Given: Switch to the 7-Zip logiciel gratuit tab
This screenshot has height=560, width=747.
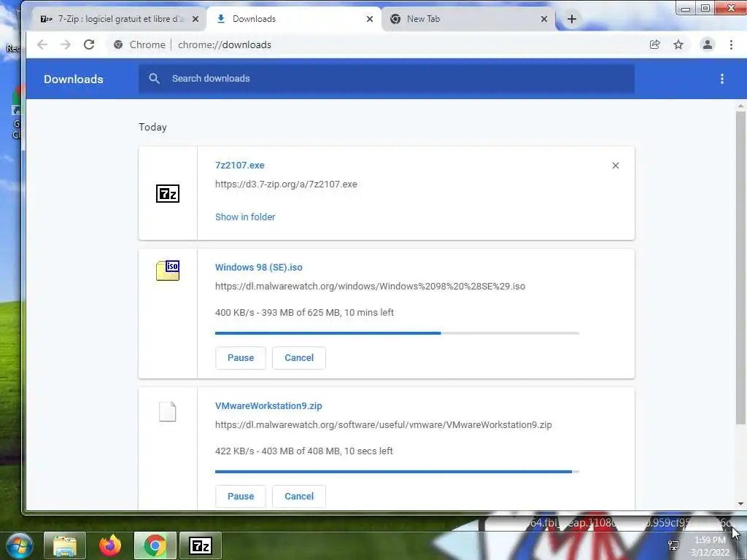Looking at the screenshot, I should point(119,19).
